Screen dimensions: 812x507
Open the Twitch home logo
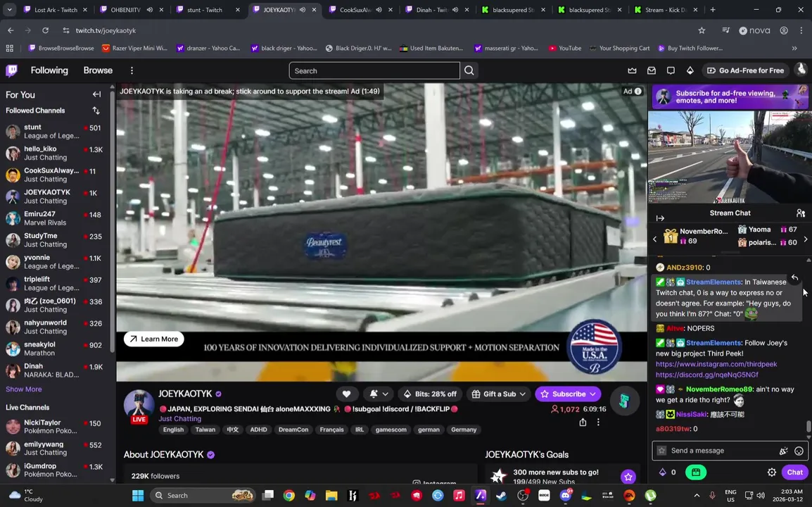coord(11,70)
